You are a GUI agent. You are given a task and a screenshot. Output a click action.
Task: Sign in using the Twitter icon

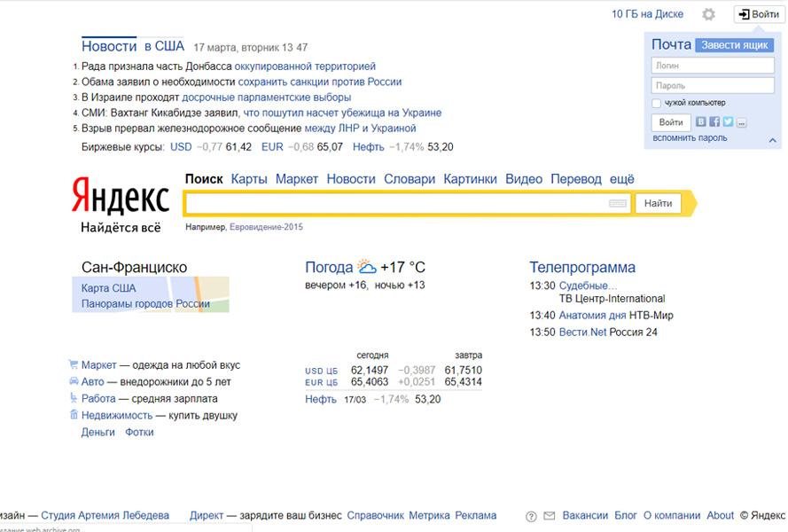[x=728, y=122]
